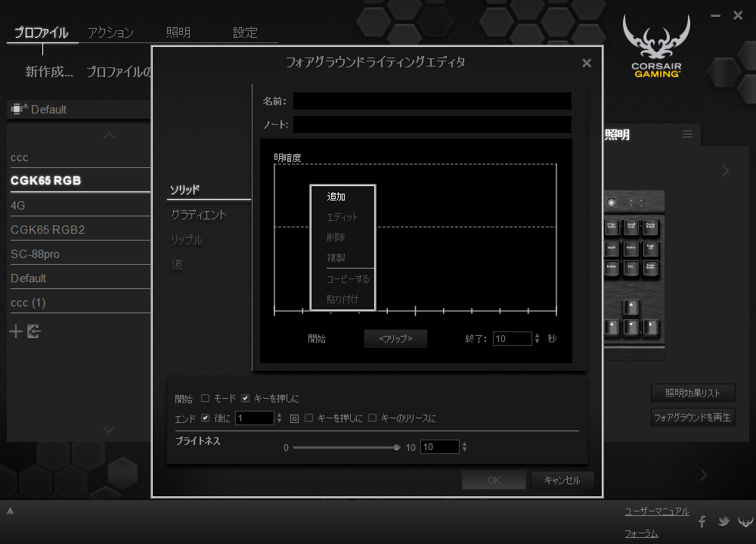Toggle the モード start checkbox
756x544 pixels.
coord(206,398)
